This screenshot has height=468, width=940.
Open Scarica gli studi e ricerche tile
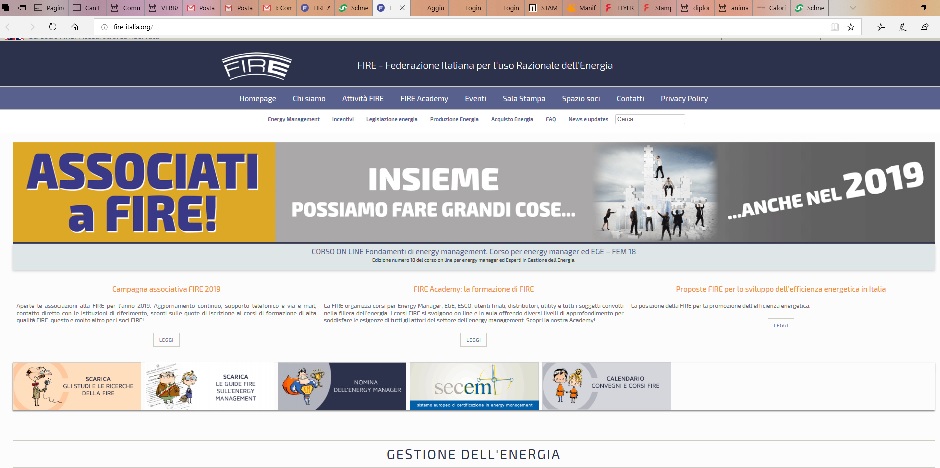77,386
